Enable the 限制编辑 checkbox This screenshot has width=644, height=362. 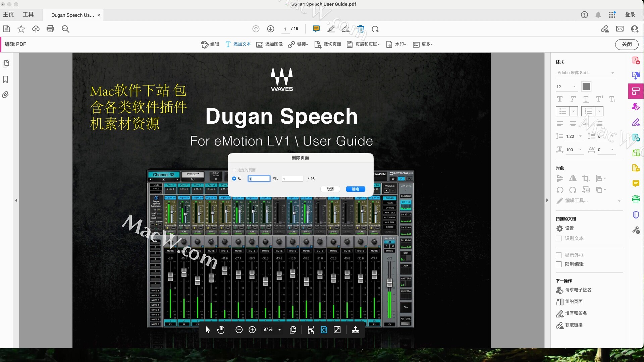point(558,264)
